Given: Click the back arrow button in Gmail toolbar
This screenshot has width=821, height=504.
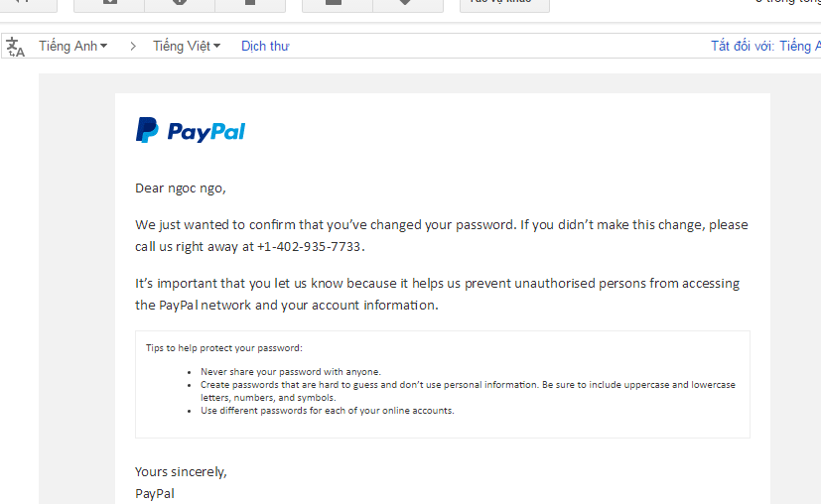Looking at the screenshot, I should pyautogui.click(x=24, y=3).
